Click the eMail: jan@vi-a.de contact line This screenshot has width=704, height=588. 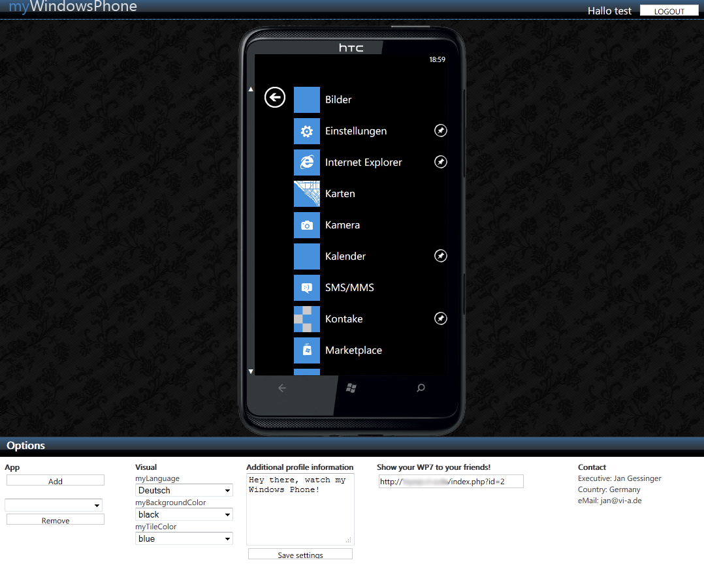[x=610, y=501]
